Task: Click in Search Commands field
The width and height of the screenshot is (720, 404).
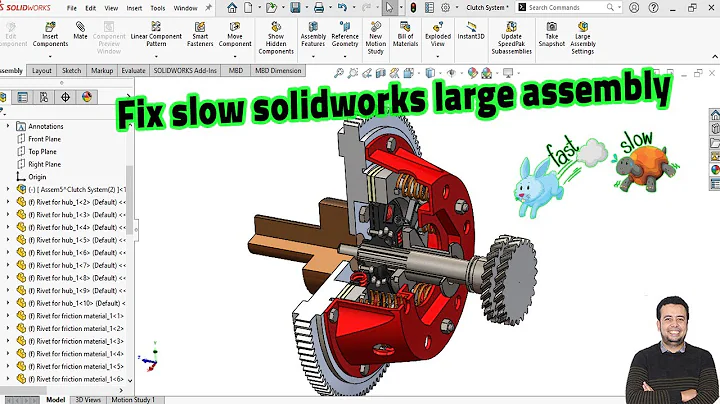Action: coord(567,7)
